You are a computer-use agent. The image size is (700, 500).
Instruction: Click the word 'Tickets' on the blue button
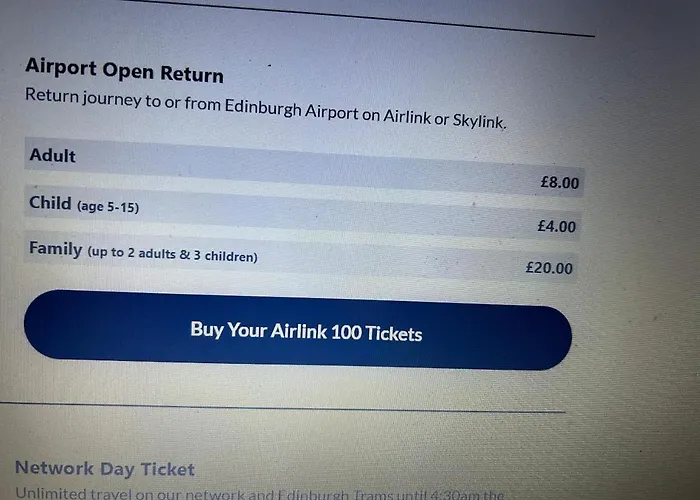(x=393, y=334)
